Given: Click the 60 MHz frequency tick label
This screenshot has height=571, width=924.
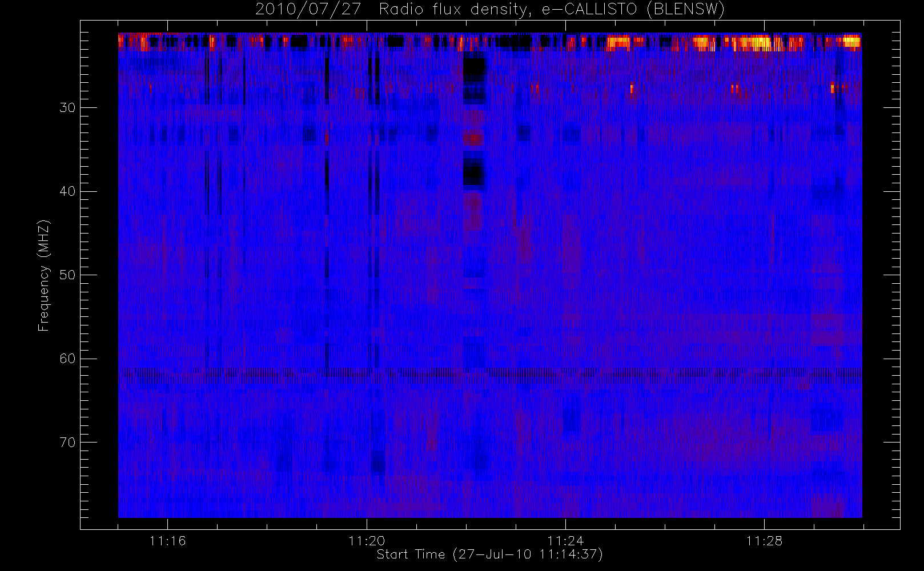Looking at the screenshot, I should click(67, 359).
